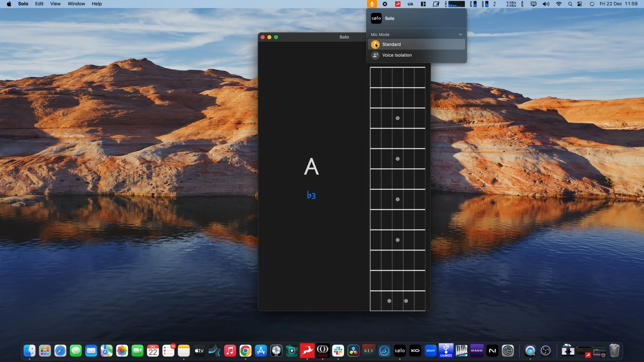644x362 pixels.
Task: Click the Logic Pro Dock icon
Action: 276,351
